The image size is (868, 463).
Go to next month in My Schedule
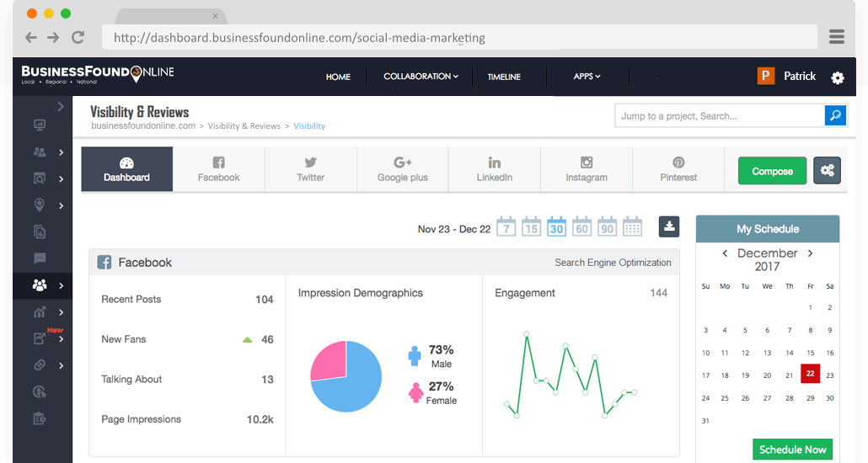811,253
